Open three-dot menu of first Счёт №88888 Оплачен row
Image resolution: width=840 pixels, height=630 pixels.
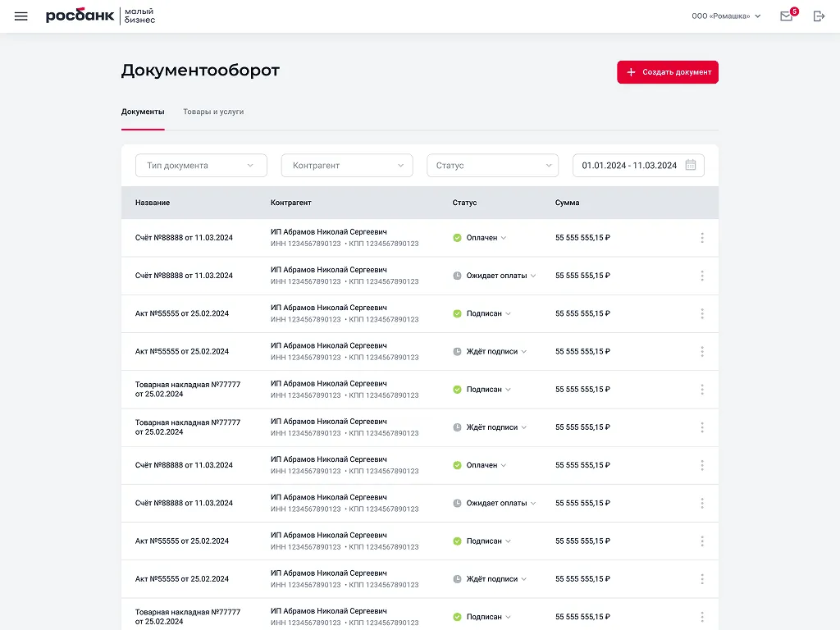pyautogui.click(x=702, y=238)
